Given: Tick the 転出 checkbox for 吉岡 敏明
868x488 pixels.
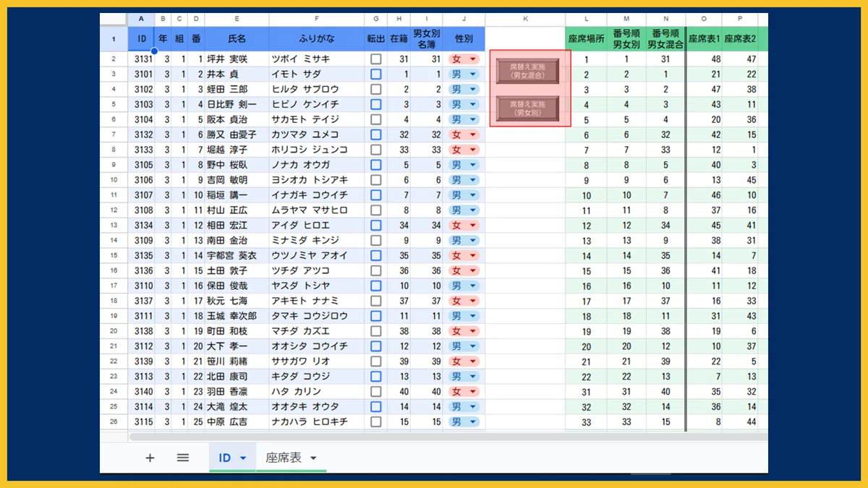Looking at the screenshot, I should [375, 181].
